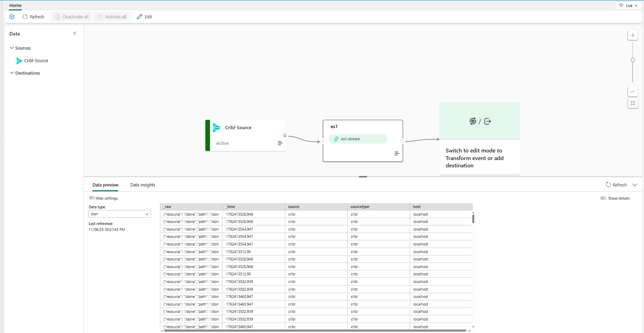644x333 pixels.
Task: Collapse the Destinations tree section
Action: [12, 73]
